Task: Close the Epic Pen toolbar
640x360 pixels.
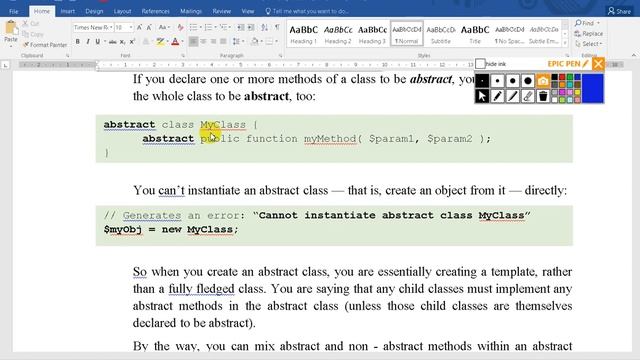Action: point(598,64)
